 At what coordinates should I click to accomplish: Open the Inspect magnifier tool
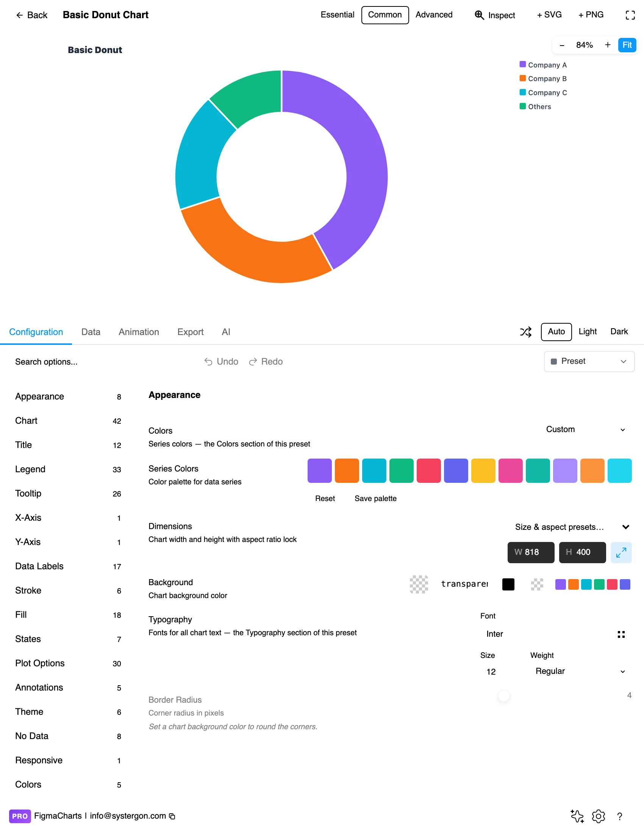(x=495, y=15)
